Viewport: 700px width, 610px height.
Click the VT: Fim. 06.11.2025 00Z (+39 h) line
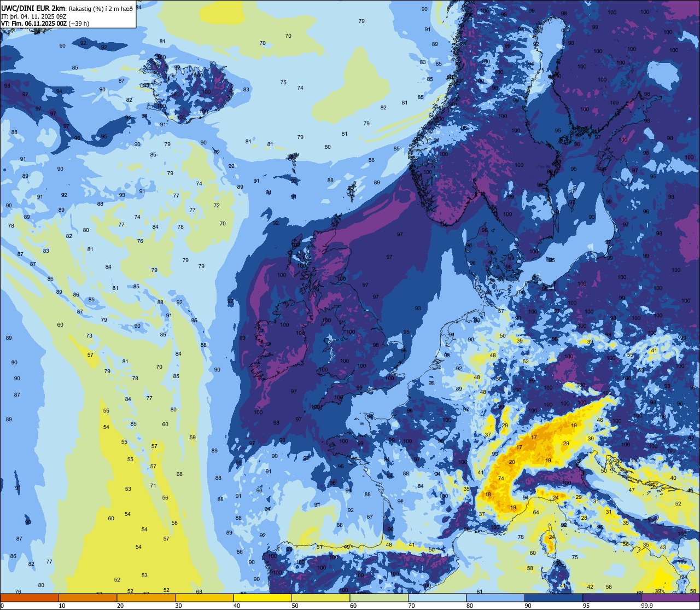45,24
